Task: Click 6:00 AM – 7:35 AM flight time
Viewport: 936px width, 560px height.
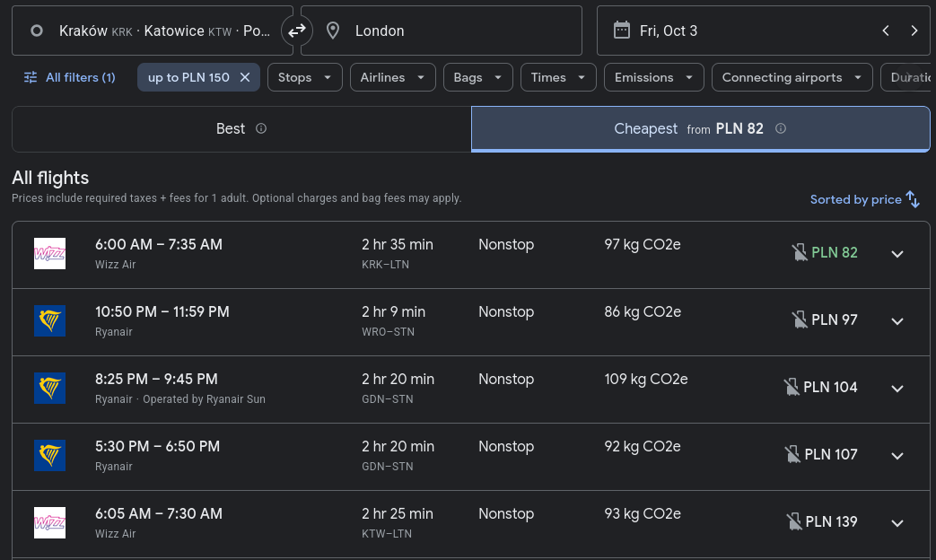Action: click(x=159, y=245)
